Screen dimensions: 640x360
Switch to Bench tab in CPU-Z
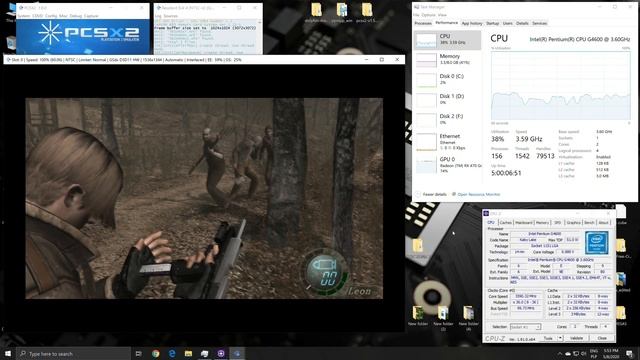point(589,222)
